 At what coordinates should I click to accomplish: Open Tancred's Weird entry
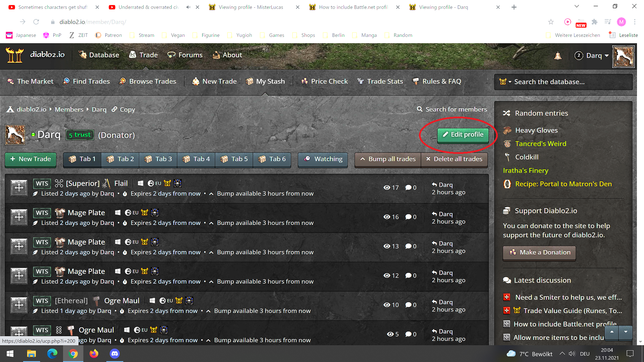(541, 144)
